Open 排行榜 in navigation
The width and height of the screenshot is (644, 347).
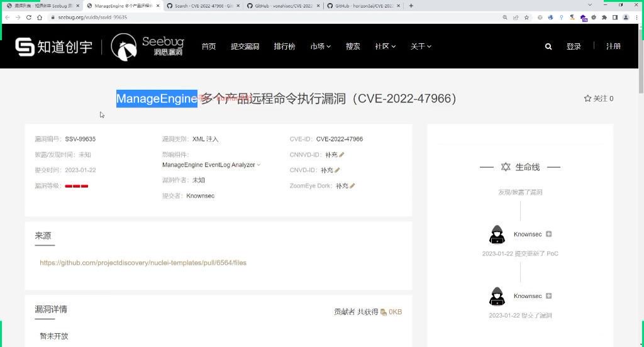(285, 47)
